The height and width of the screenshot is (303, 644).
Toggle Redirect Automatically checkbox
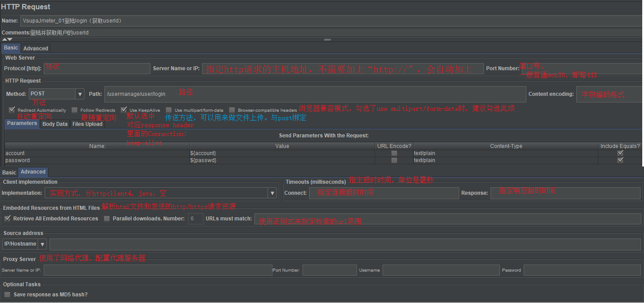(12, 110)
